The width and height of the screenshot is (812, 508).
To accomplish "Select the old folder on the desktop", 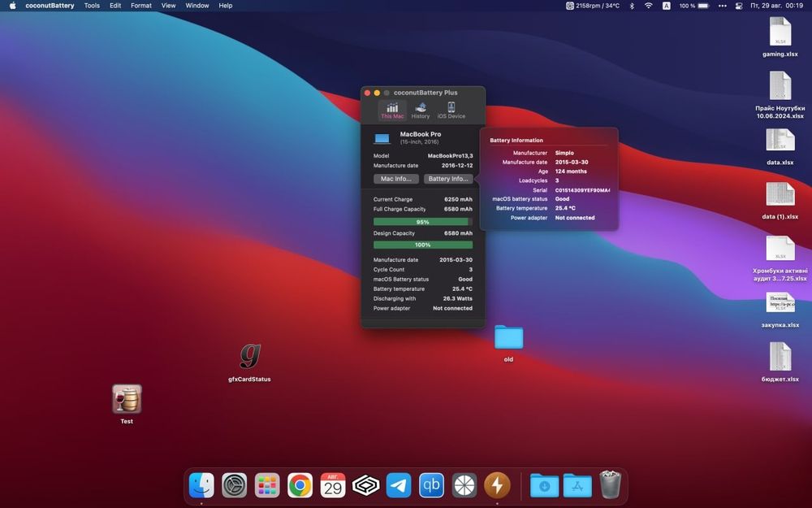I will [508, 343].
